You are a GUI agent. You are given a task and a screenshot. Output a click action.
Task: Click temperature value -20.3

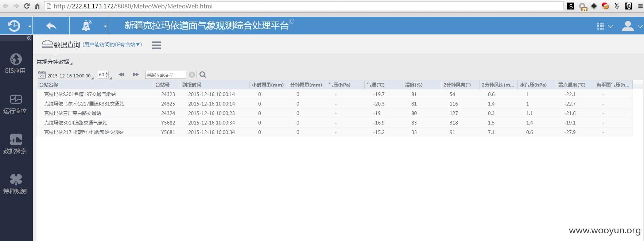click(379, 104)
